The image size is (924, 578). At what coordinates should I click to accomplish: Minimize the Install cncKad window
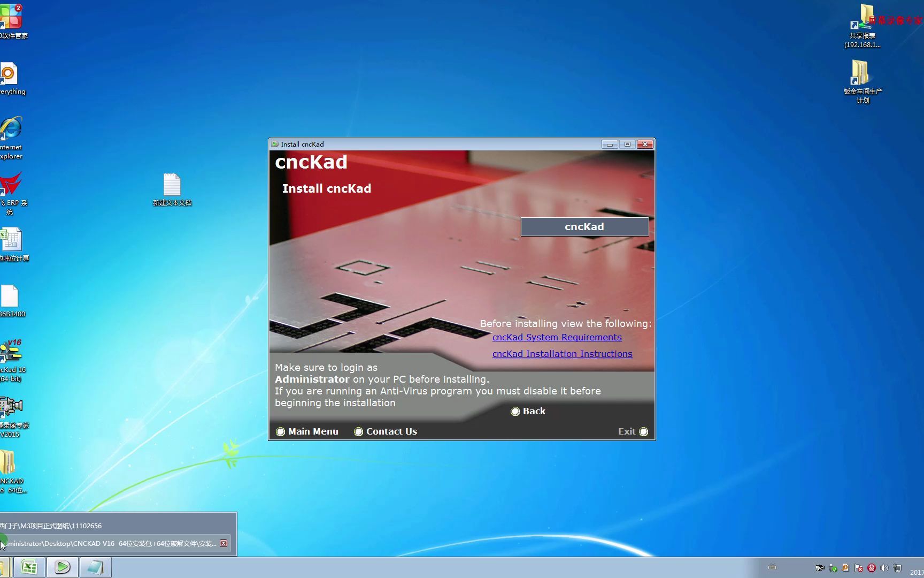point(610,144)
